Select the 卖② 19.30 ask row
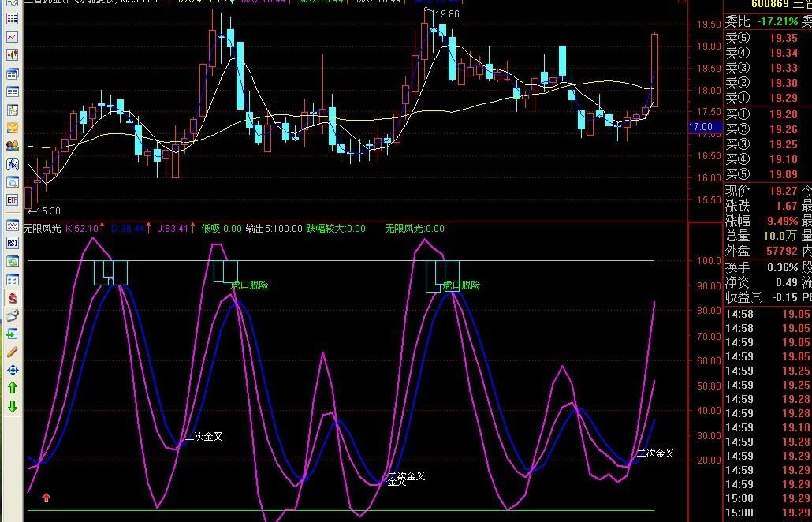 pyautogui.click(x=768, y=83)
